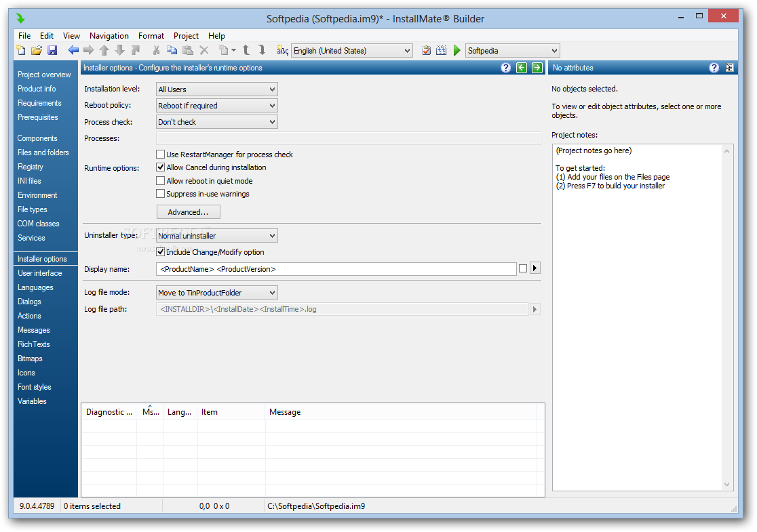757x532 pixels.
Task: Click the build installer icon
Action: [442, 50]
